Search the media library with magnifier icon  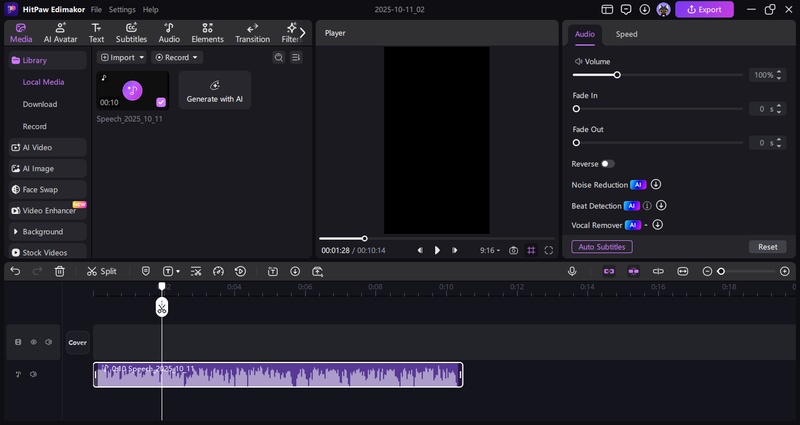coord(278,58)
